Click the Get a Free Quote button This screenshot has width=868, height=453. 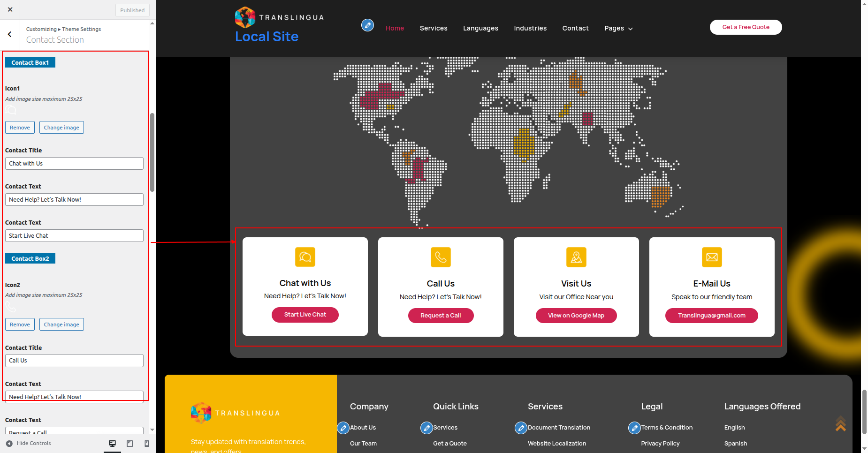[746, 27]
